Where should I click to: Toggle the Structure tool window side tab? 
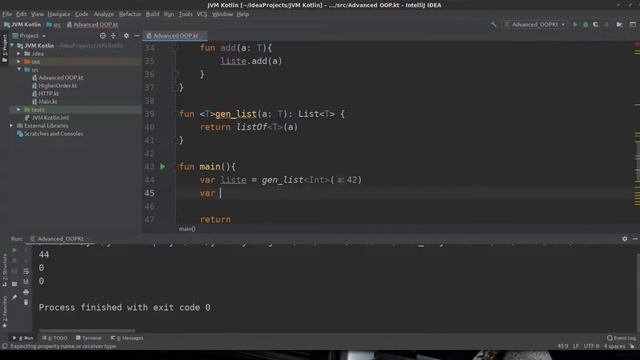(x=4, y=269)
